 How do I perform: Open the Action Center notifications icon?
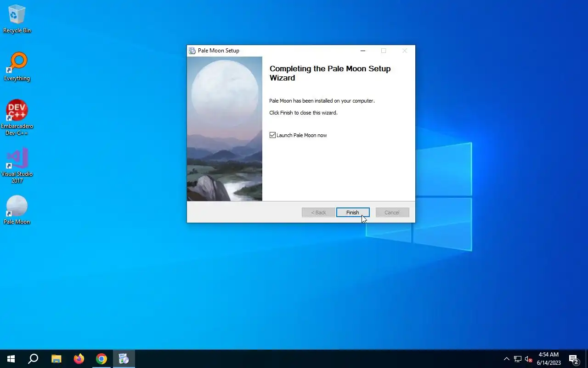(x=574, y=359)
